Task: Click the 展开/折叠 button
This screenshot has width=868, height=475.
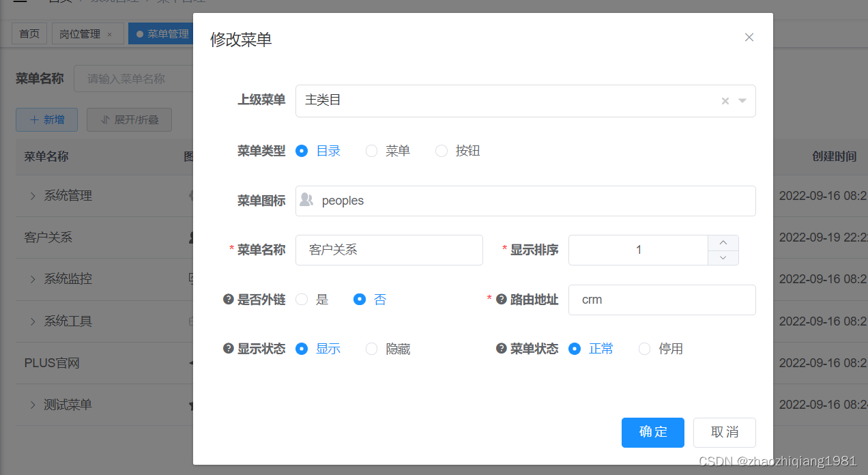Action: (129, 119)
